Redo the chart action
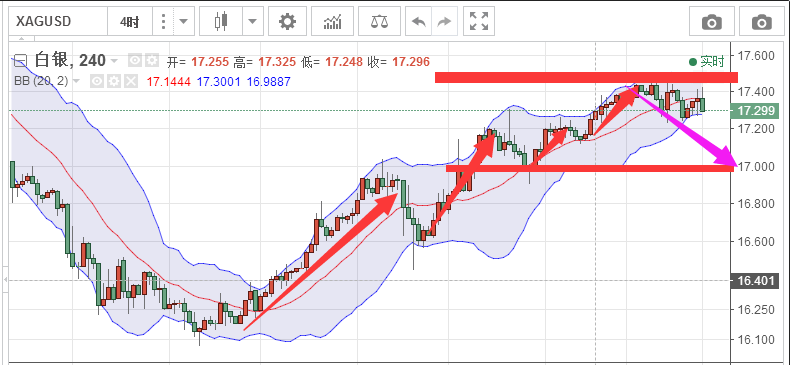This screenshot has height=365, width=791. tap(443, 22)
